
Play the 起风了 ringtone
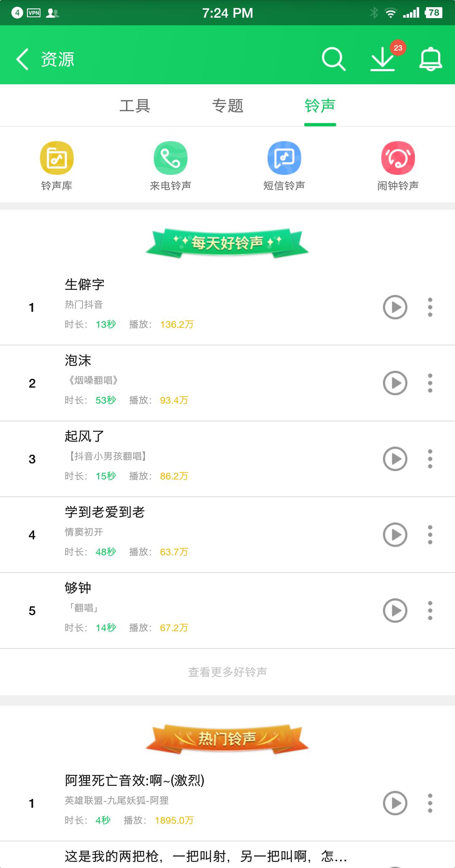pos(395,459)
